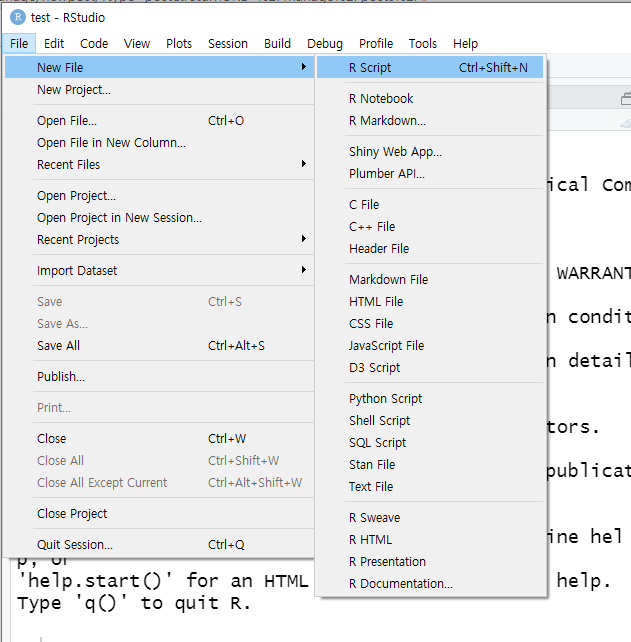Viewport: 631px width, 642px height.
Task: Create a new R Sweave document
Action: tap(430, 518)
